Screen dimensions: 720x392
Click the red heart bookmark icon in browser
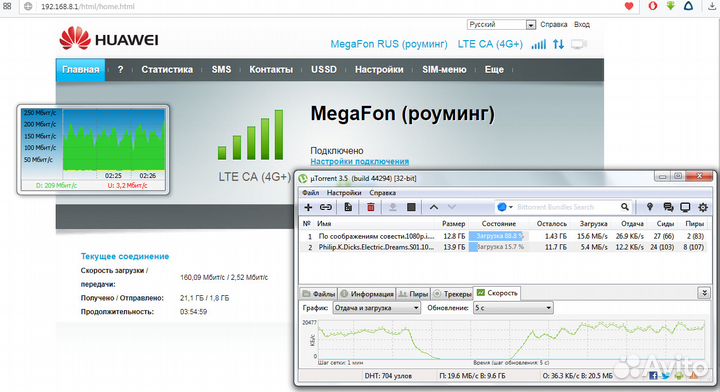pyautogui.click(x=629, y=6)
